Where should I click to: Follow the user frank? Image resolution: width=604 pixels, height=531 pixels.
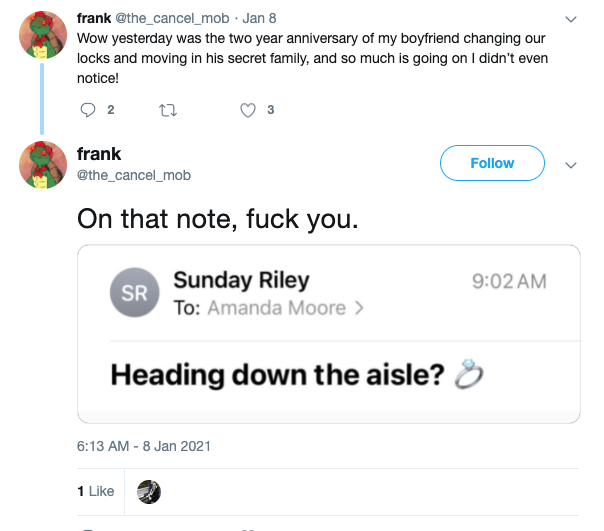492,163
